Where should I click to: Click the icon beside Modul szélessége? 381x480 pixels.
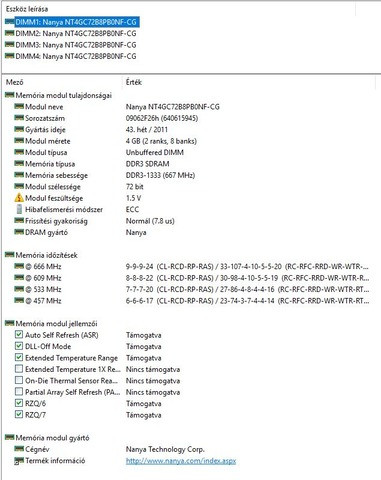pyautogui.click(x=19, y=186)
